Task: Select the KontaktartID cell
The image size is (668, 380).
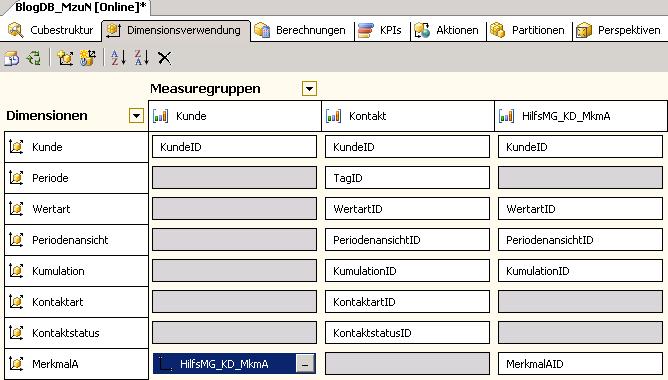Action: [407, 302]
